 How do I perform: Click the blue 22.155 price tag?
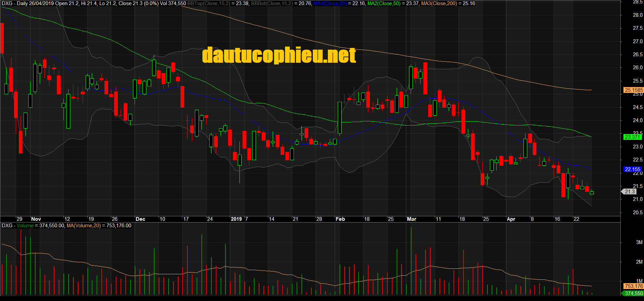tap(632, 169)
